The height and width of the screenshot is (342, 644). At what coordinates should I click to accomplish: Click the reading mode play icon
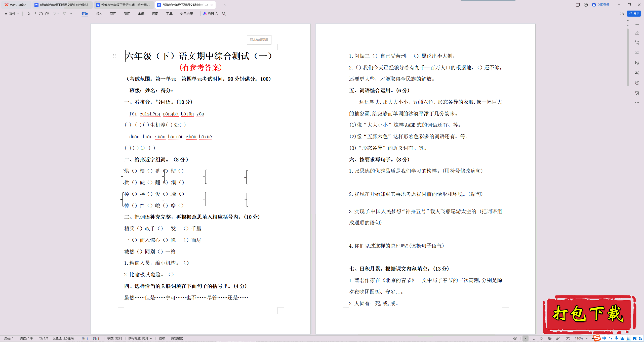542,338
